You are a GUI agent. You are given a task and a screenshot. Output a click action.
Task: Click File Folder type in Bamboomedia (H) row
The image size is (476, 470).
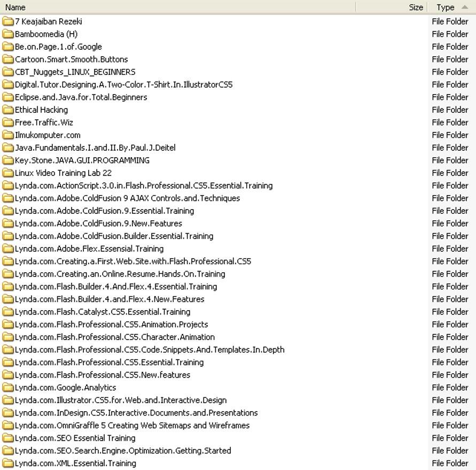pyautogui.click(x=450, y=34)
